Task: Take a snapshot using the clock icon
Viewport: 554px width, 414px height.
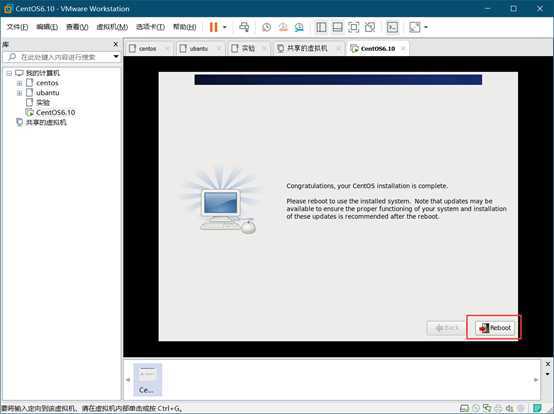Action: 267,27
